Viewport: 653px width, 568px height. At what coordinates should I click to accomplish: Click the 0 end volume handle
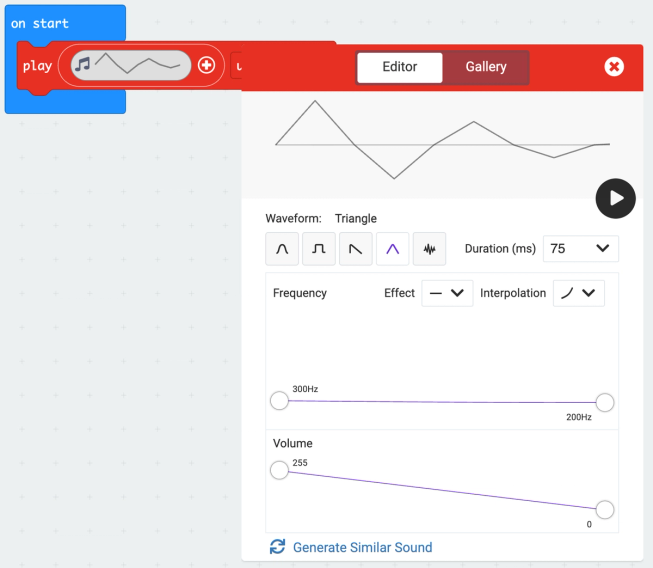pos(605,510)
